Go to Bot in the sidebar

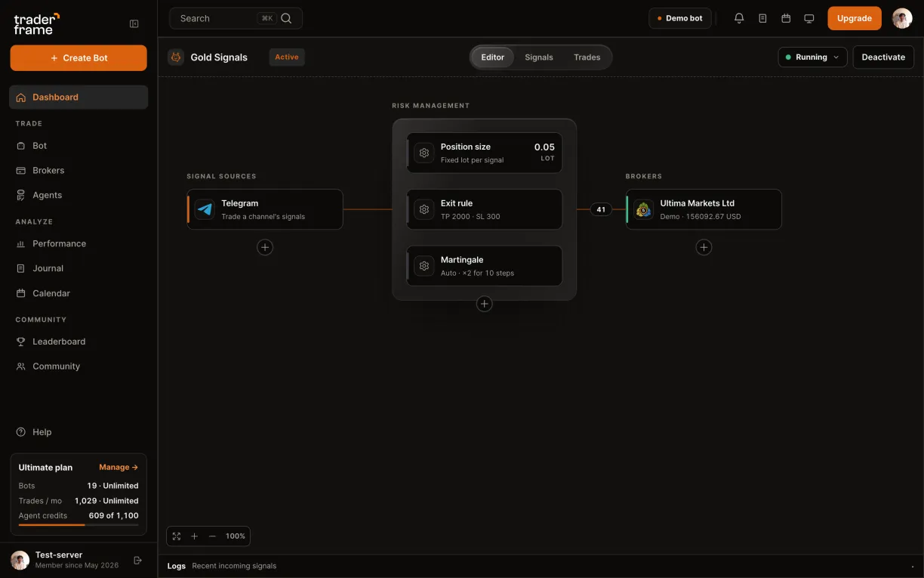[79, 145]
